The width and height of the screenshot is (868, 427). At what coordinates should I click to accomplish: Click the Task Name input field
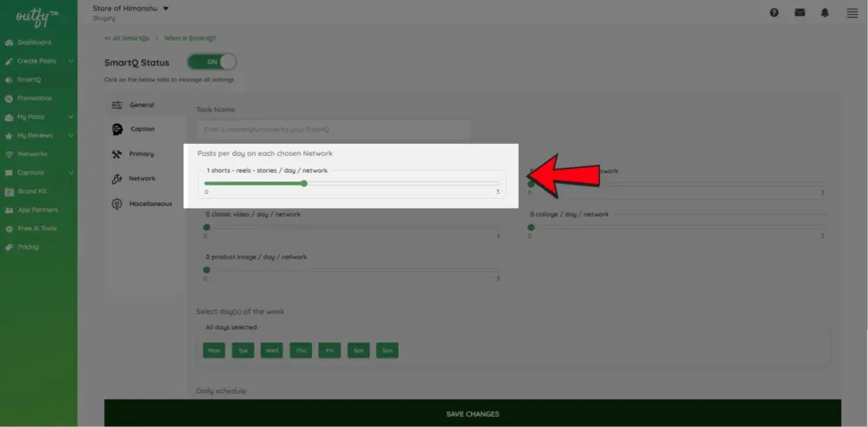pos(333,129)
